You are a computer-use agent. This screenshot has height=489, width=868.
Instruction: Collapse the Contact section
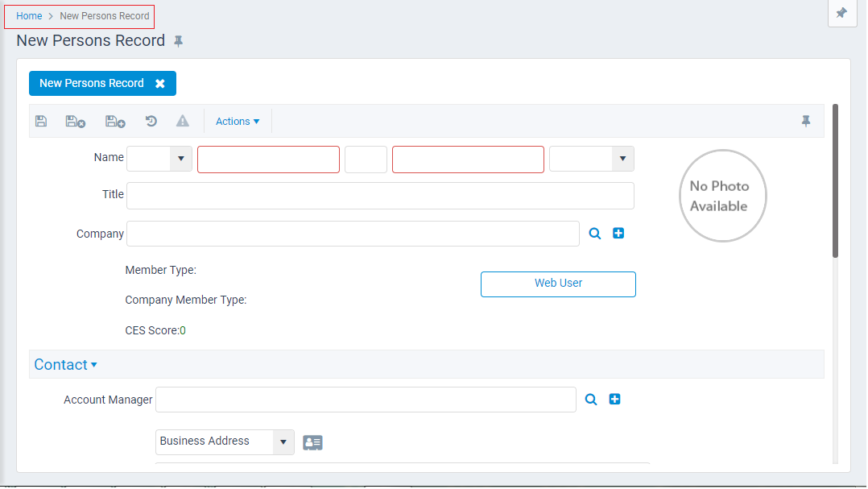(x=65, y=364)
